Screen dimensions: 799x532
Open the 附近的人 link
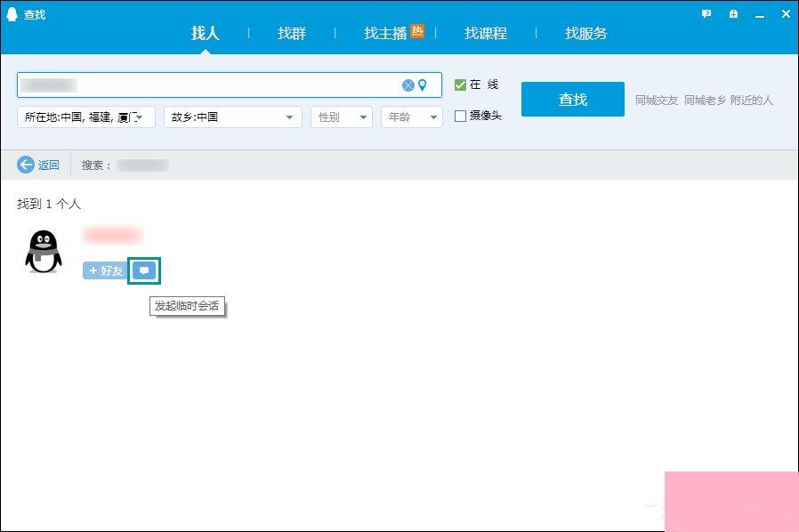click(x=751, y=100)
